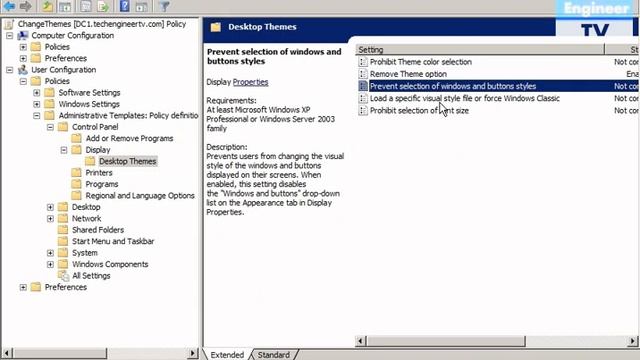Toggle the console tree pane toolbar icon
640x360 pixels.
tap(65, 6)
